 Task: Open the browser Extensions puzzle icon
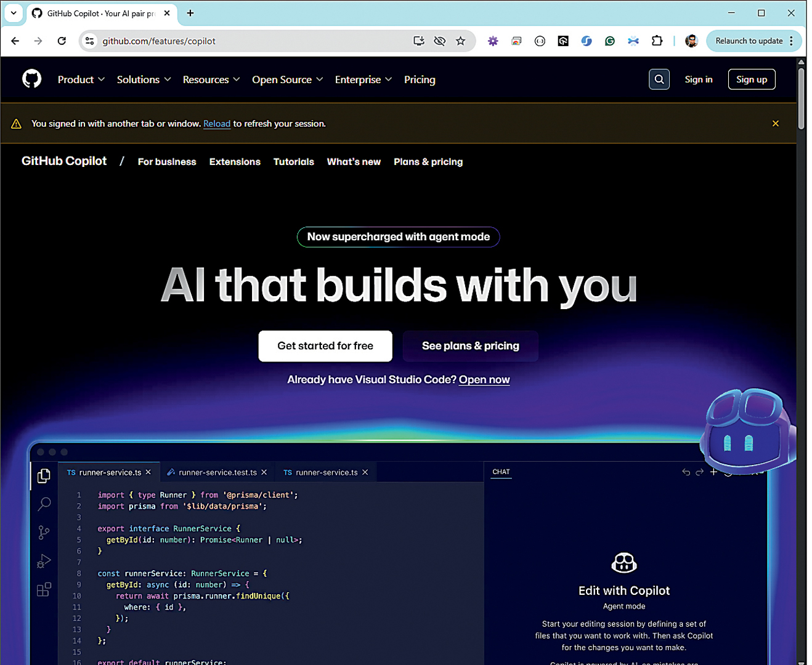pyautogui.click(x=657, y=41)
